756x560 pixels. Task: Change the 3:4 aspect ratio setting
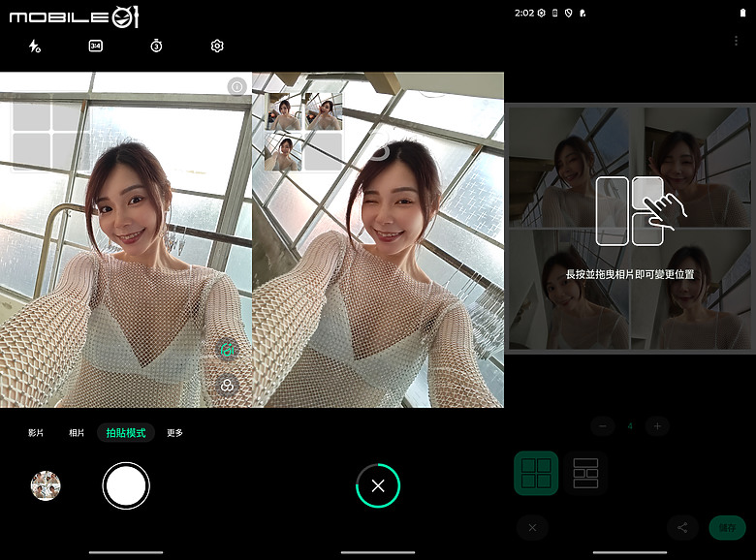[95, 46]
